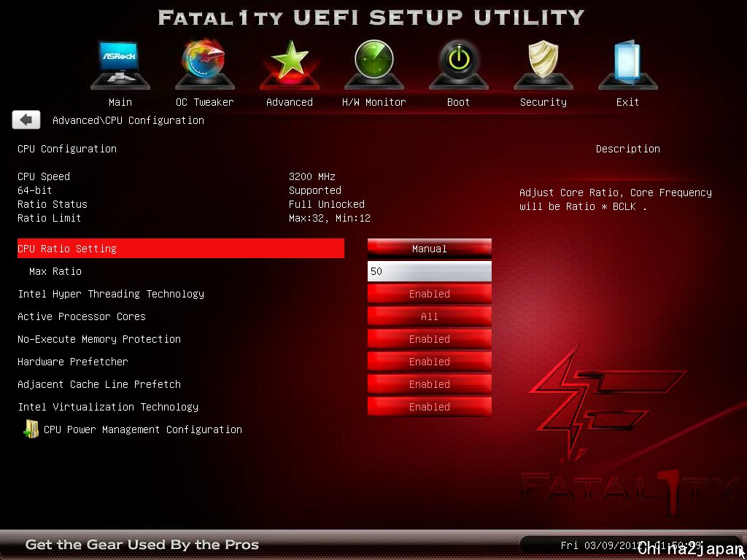Viewport: 747px width, 560px height.
Task: Select the Advanced tab label
Action: (x=289, y=102)
